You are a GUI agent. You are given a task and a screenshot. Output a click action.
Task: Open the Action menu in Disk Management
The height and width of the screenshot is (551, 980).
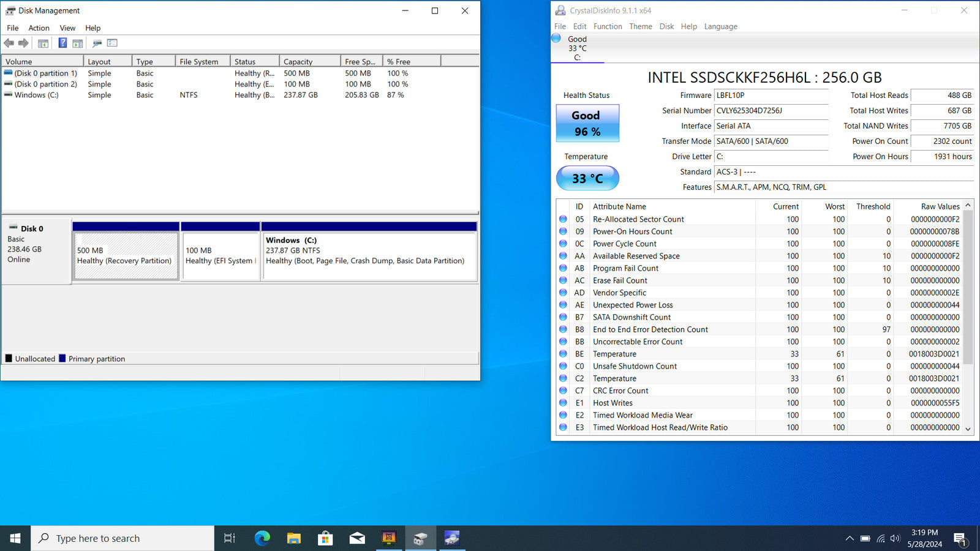pyautogui.click(x=39, y=28)
